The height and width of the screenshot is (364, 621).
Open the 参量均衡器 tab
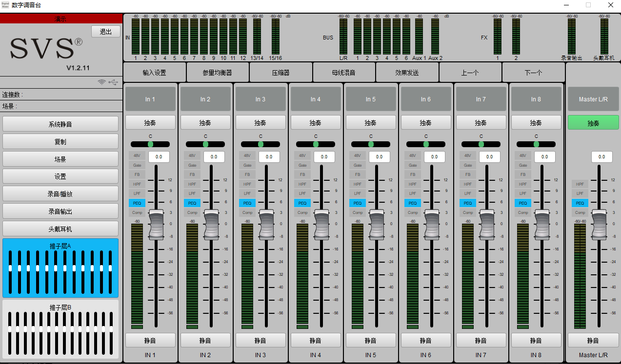[x=218, y=73]
